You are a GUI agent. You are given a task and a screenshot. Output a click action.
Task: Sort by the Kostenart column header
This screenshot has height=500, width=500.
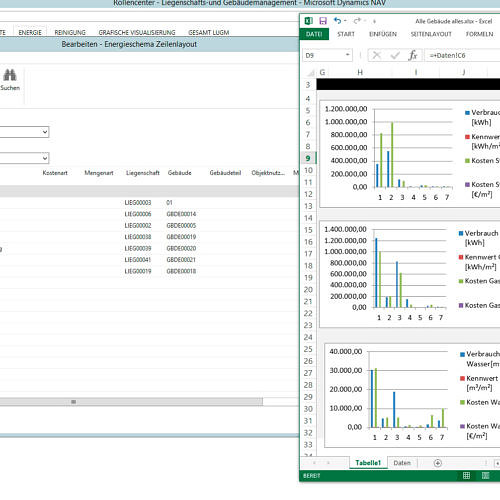click(x=55, y=173)
